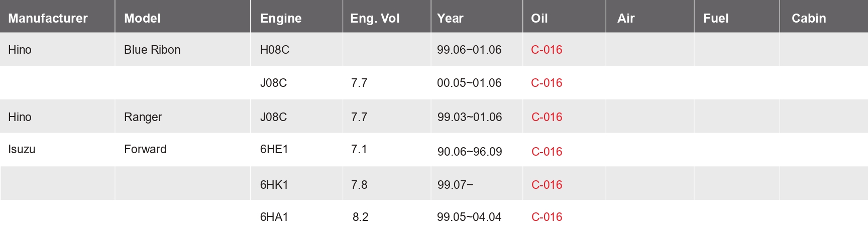Open C-016 link in the 6HE1 row
Viewport: 868px width, 233px height.
coord(547,152)
